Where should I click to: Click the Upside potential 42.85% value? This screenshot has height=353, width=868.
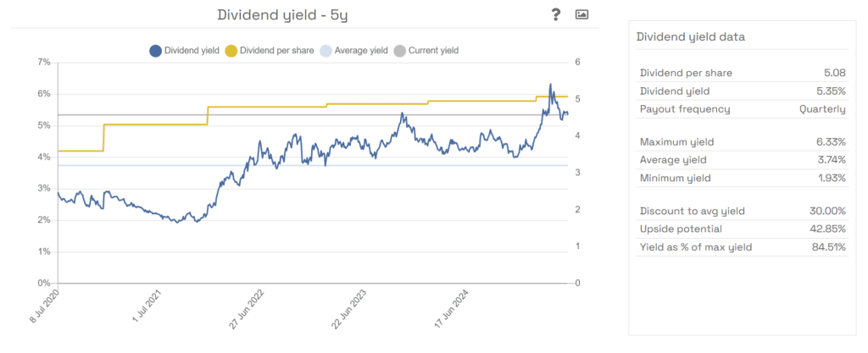click(x=828, y=229)
